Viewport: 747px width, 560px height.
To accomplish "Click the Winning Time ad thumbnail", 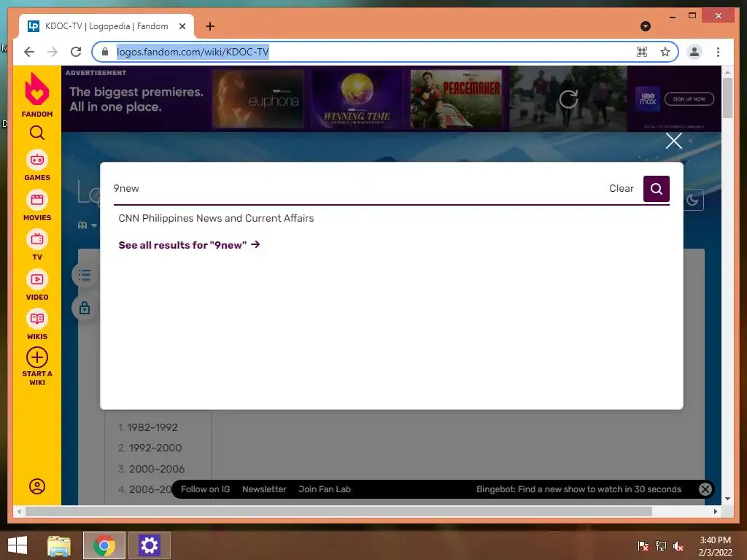I will 357,99.
